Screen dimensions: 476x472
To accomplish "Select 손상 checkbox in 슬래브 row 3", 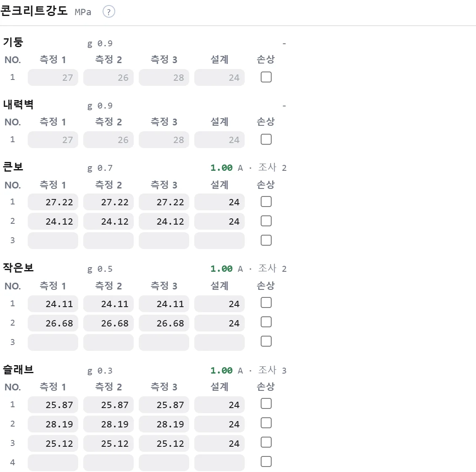I will [x=266, y=443].
